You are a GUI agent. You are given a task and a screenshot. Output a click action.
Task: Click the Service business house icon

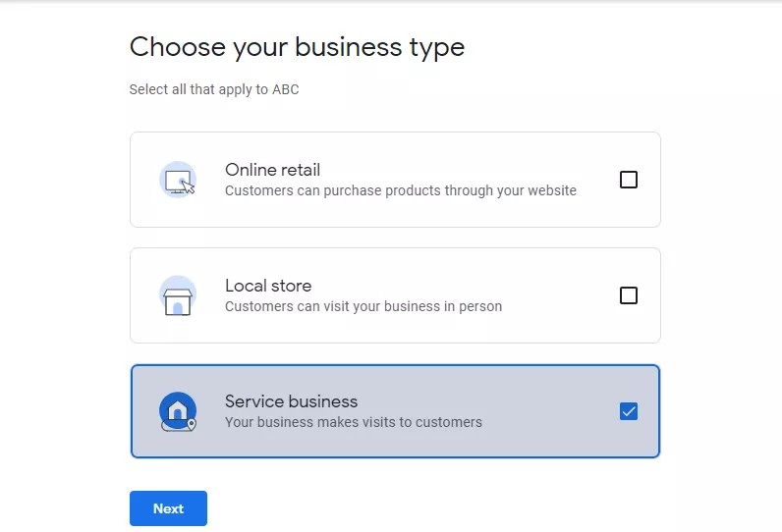(178, 411)
